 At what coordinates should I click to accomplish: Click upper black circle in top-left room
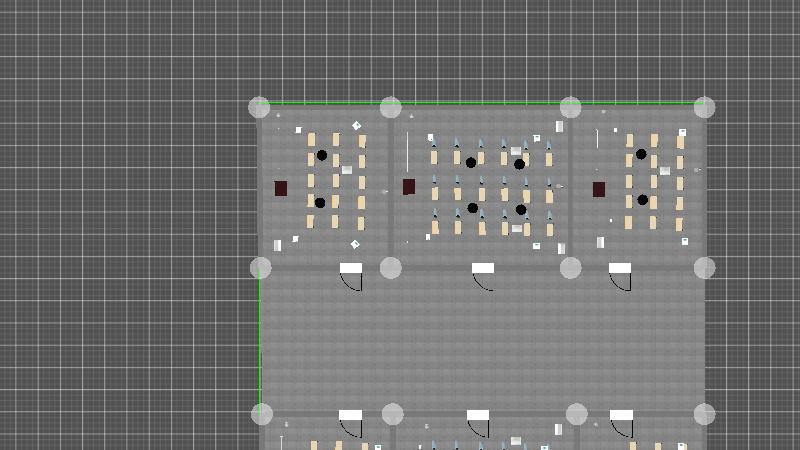(x=322, y=156)
